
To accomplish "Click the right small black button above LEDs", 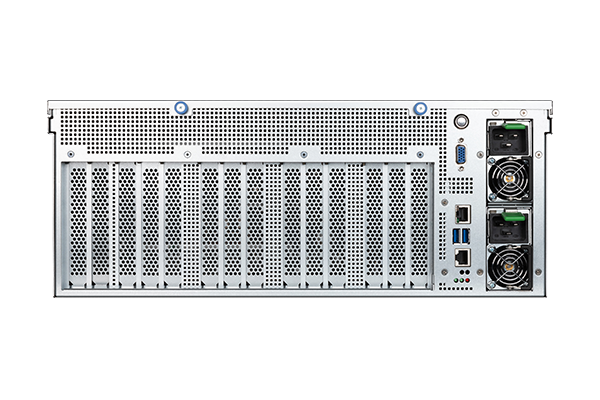I will point(467,272).
